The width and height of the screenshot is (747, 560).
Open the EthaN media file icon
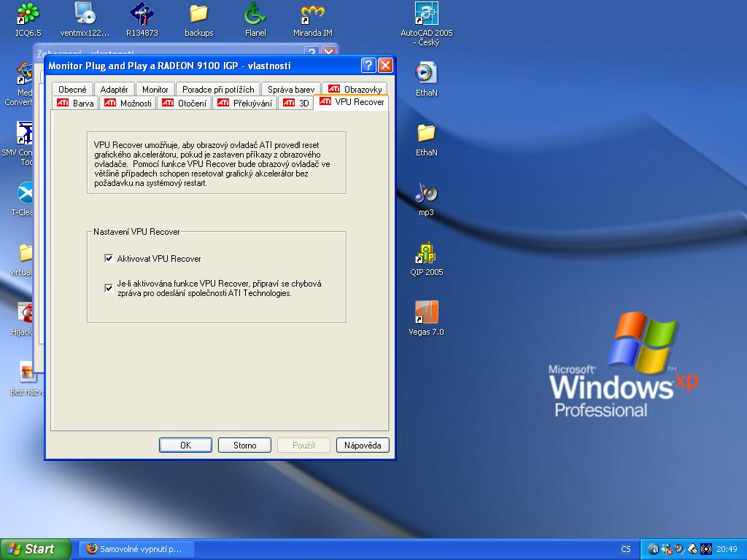(426, 79)
